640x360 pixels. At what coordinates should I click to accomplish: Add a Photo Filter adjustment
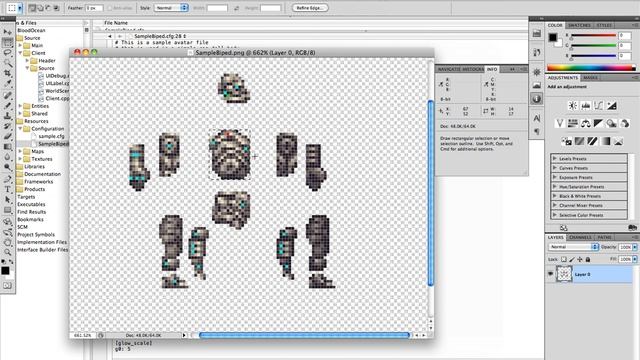click(x=611, y=123)
